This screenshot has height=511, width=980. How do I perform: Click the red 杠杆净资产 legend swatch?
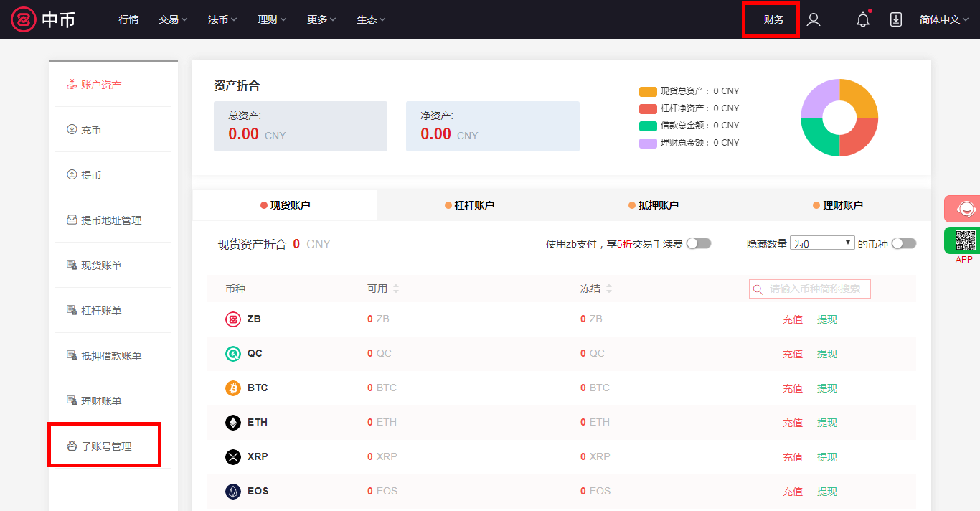point(648,108)
